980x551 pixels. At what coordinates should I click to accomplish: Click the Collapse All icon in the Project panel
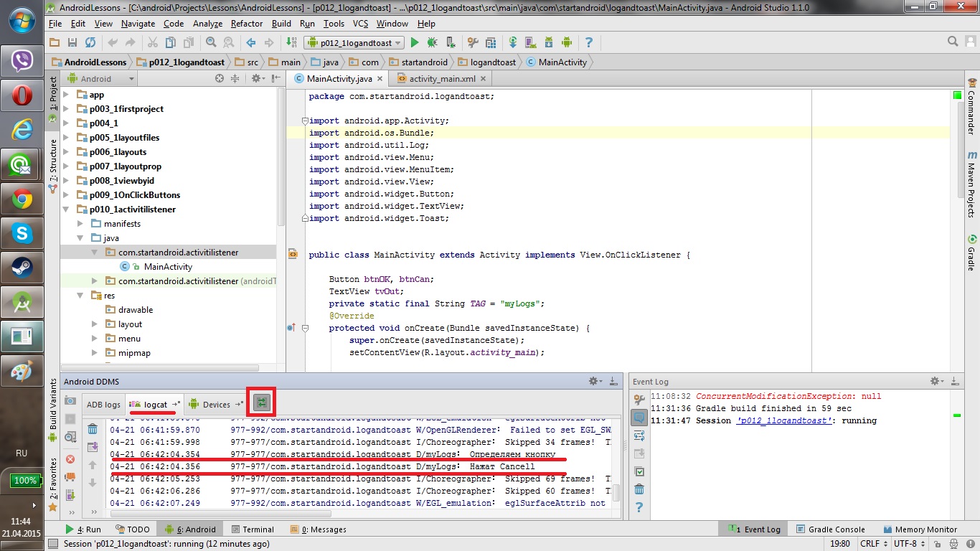235,79
